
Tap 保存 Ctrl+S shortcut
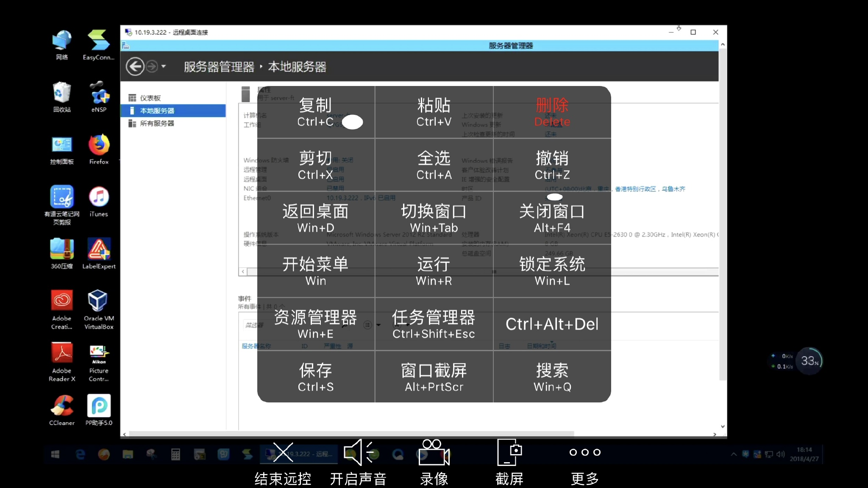316,377
